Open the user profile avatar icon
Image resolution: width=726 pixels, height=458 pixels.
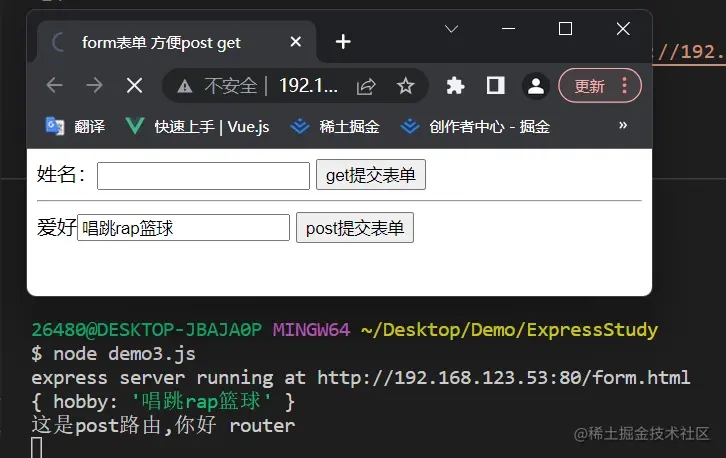click(536, 86)
